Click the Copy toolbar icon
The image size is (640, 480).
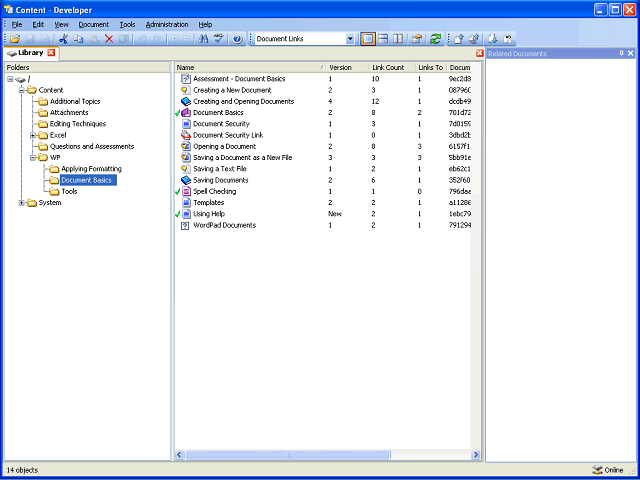(78, 39)
